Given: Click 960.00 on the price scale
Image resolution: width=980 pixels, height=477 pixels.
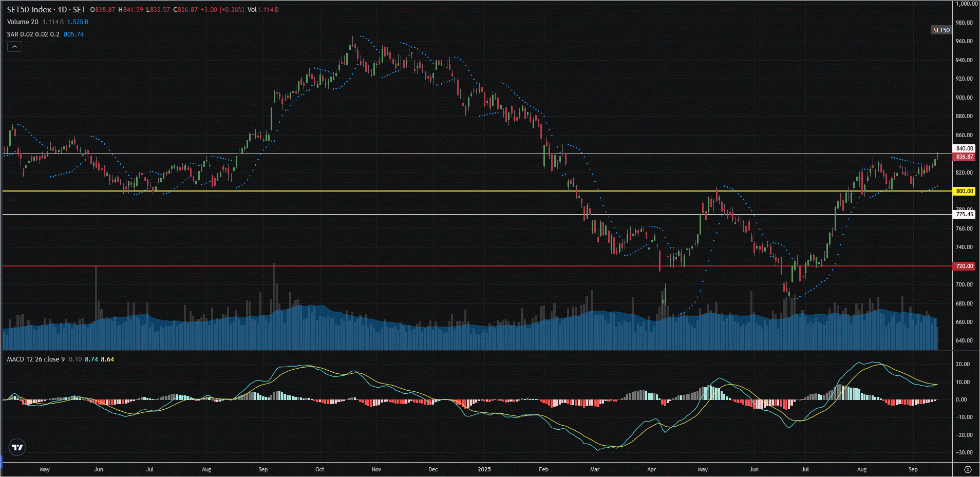Looking at the screenshot, I should pos(964,41).
